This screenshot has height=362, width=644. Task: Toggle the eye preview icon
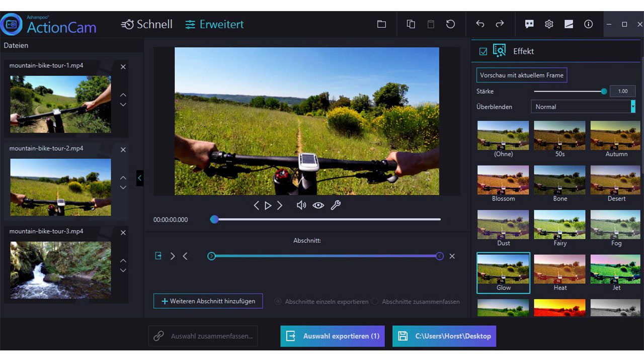(318, 205)
